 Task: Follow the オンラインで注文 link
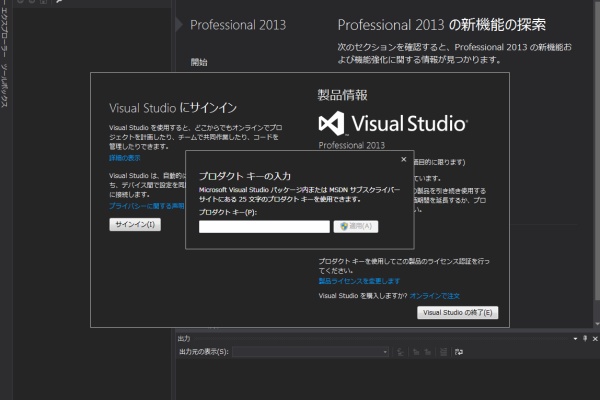(x=435, y=296)
